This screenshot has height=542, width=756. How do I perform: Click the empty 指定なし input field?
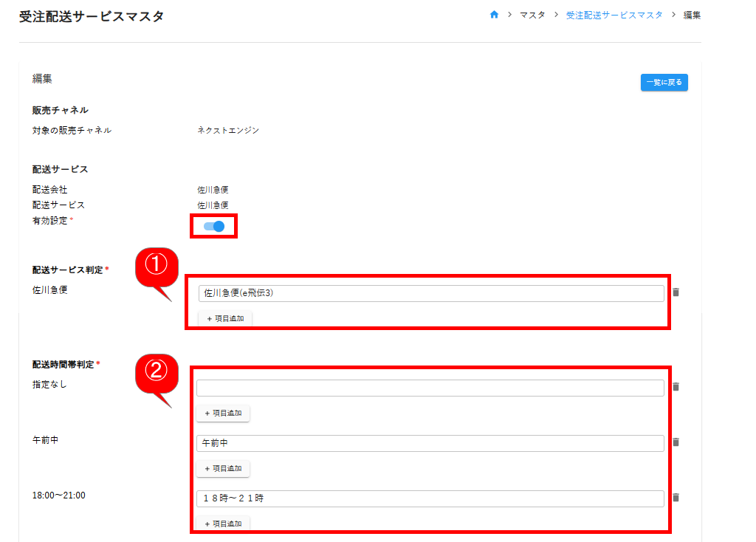[x=430, y=388]
